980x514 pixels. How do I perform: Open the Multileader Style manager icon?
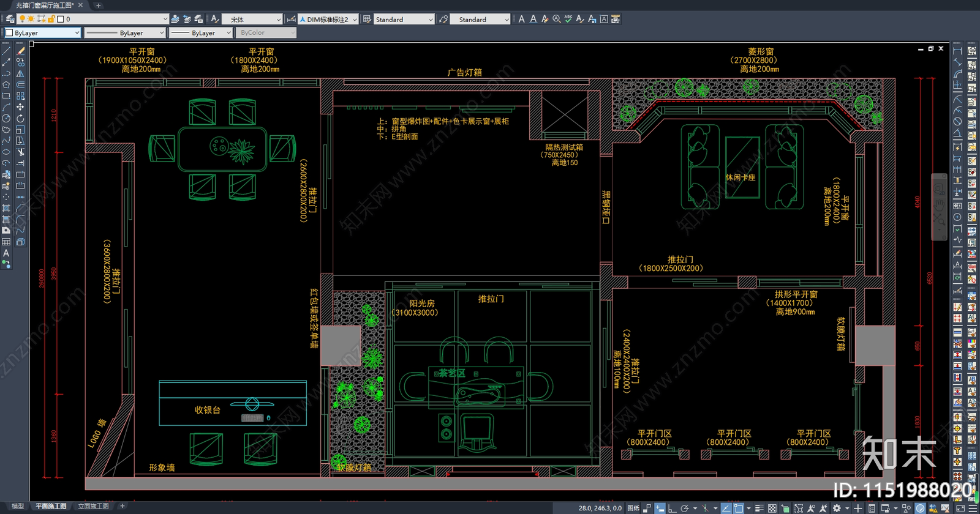(443, 19)
